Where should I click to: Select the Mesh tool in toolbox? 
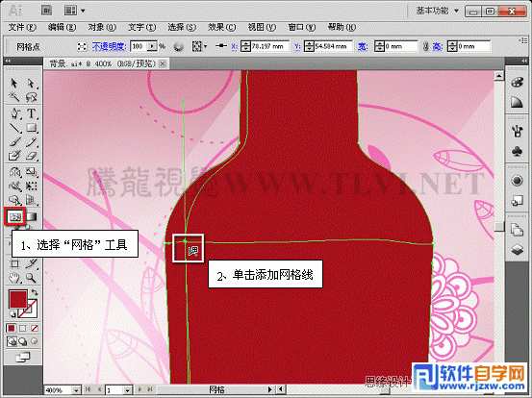coord(15,216)
